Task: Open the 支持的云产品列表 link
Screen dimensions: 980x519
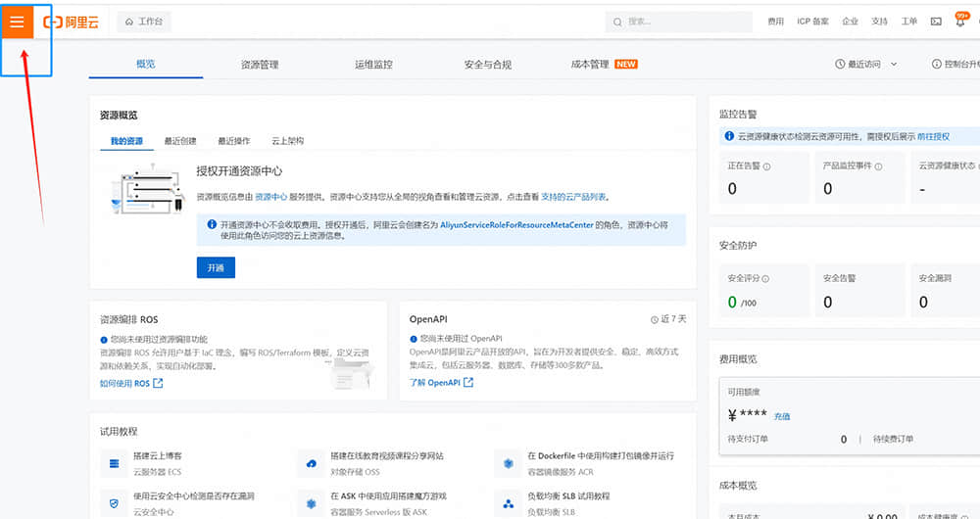Action: (x=573, y=197)
